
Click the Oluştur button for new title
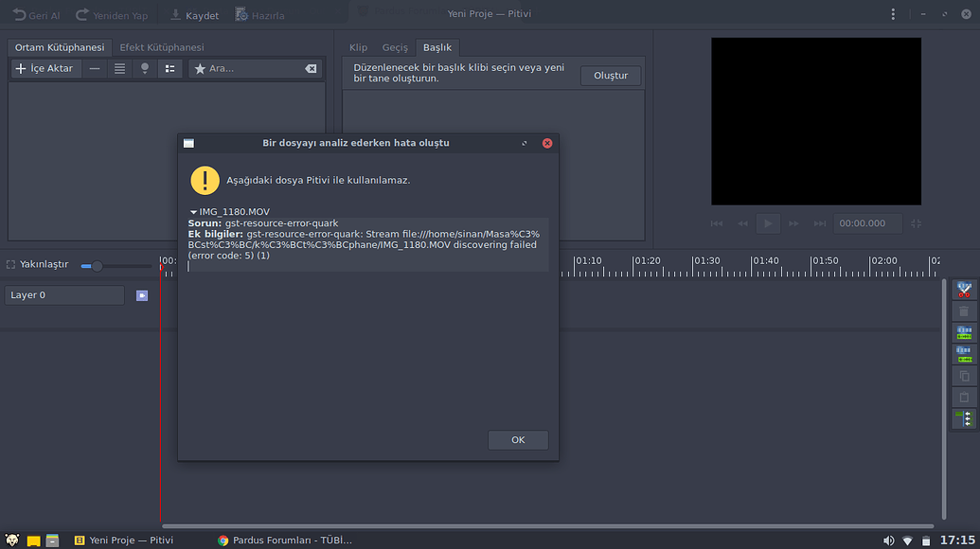[x=610, y=75]
